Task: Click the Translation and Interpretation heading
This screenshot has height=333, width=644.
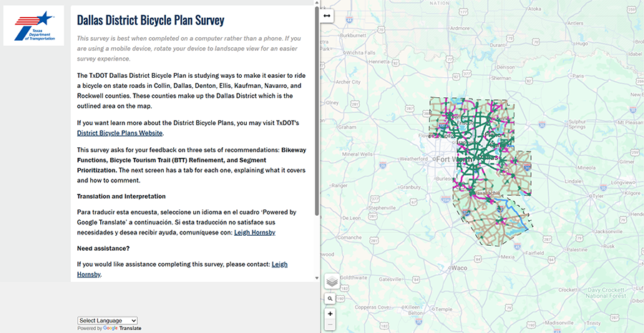Action: tap(121, 197)
